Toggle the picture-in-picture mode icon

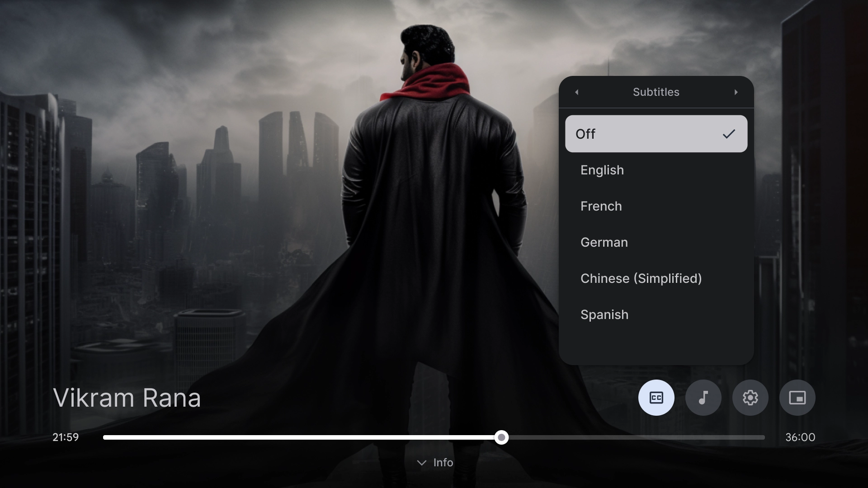point(797,398)
